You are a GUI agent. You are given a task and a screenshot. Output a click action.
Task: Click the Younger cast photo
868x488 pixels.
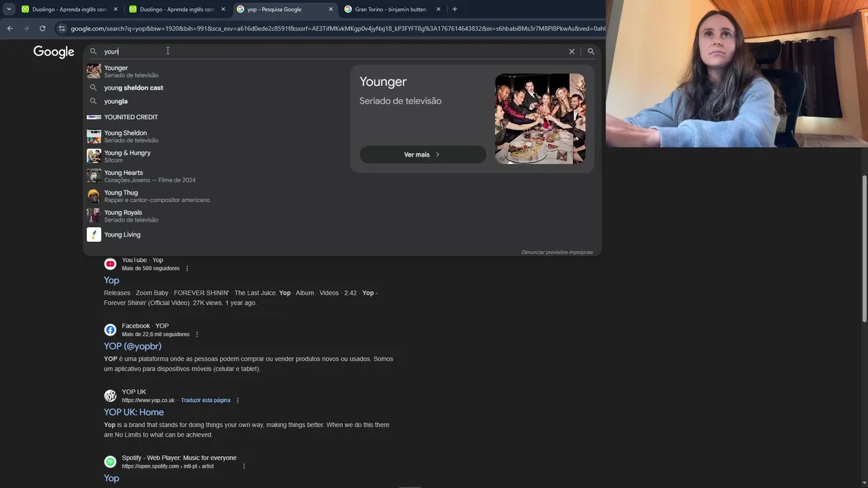tap(540, 119)
